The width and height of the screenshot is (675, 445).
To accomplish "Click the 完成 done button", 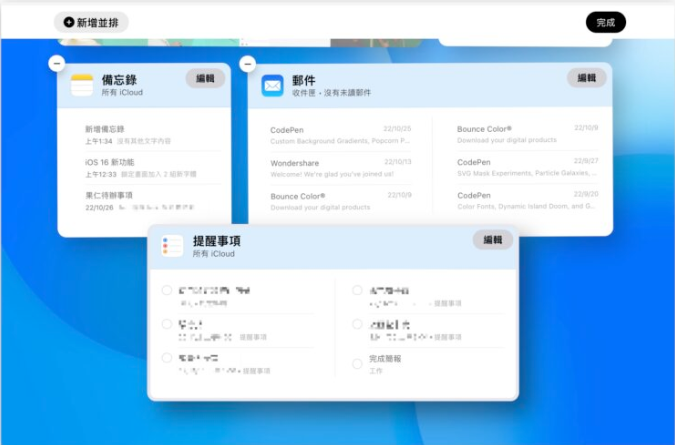I will pyautogui.click(x=606, y=22).
